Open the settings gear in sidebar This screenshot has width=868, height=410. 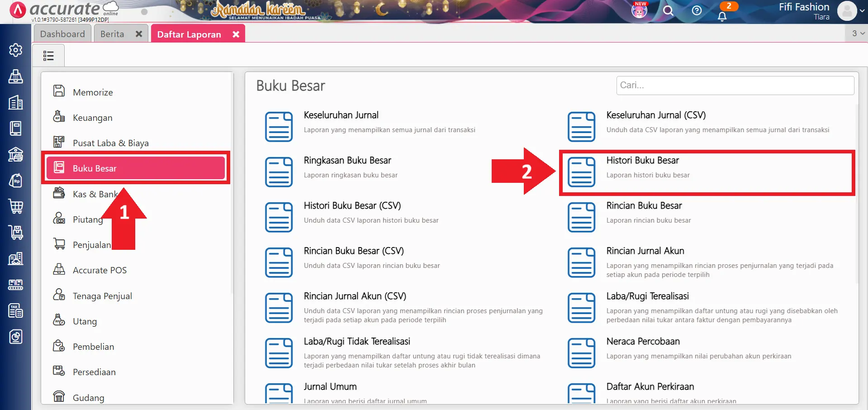pos(16,50)
